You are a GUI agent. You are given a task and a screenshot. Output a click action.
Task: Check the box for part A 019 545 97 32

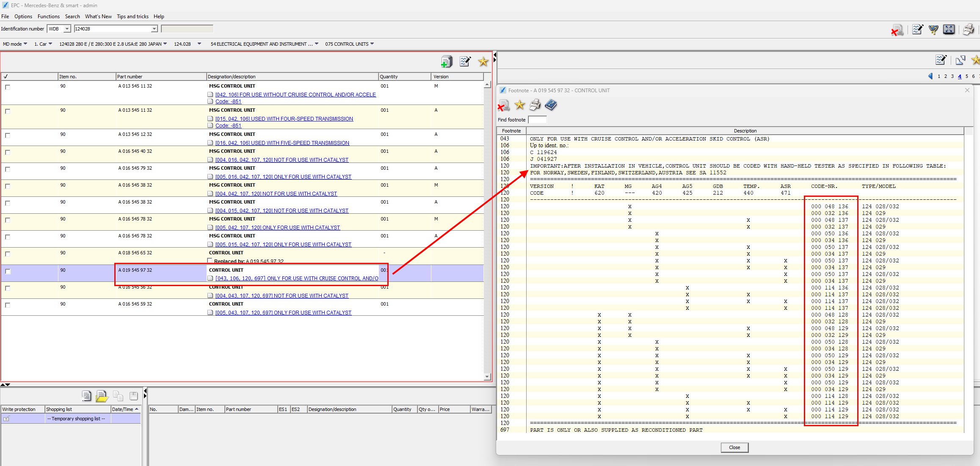point(8,271)
